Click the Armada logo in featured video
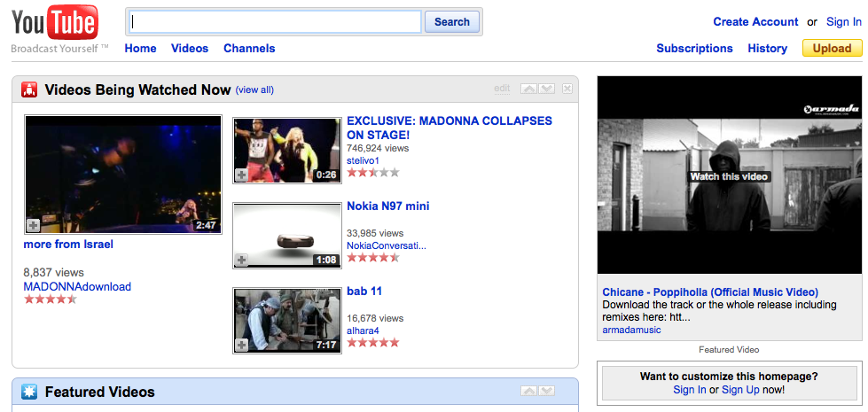This screenshot has height=412, width=868. coord(831,110)
